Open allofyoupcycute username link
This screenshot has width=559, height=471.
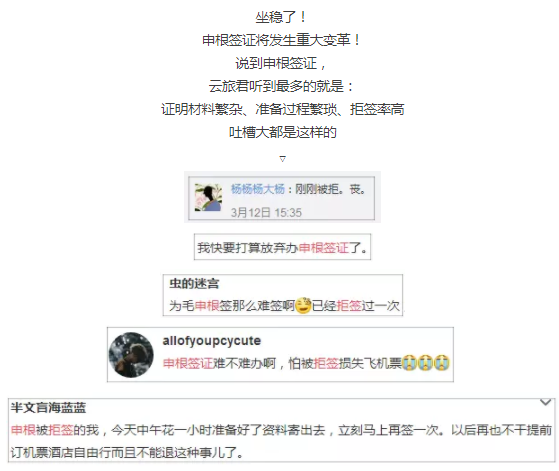pyautogui.click(x=212, y=341)
